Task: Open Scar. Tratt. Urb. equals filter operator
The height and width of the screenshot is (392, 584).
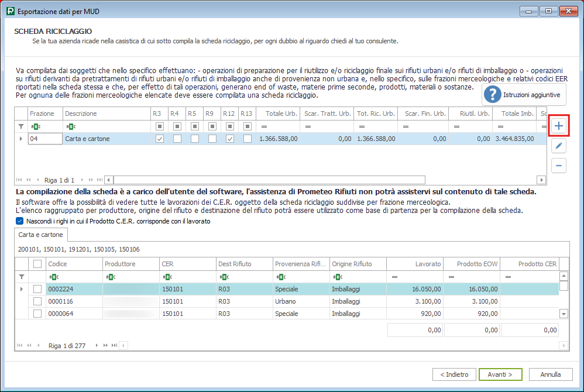Action: [308, 126]
